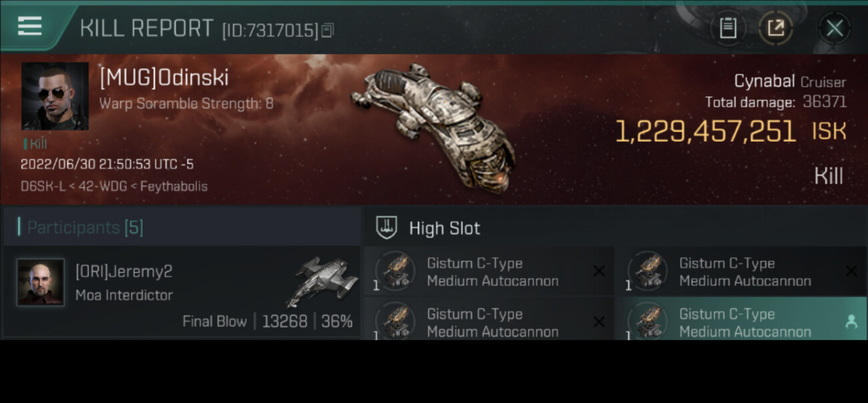Copy the kill report ID
Image resolution: width=868 pixels, height=403 pixels.
click(x=327, y=30)
